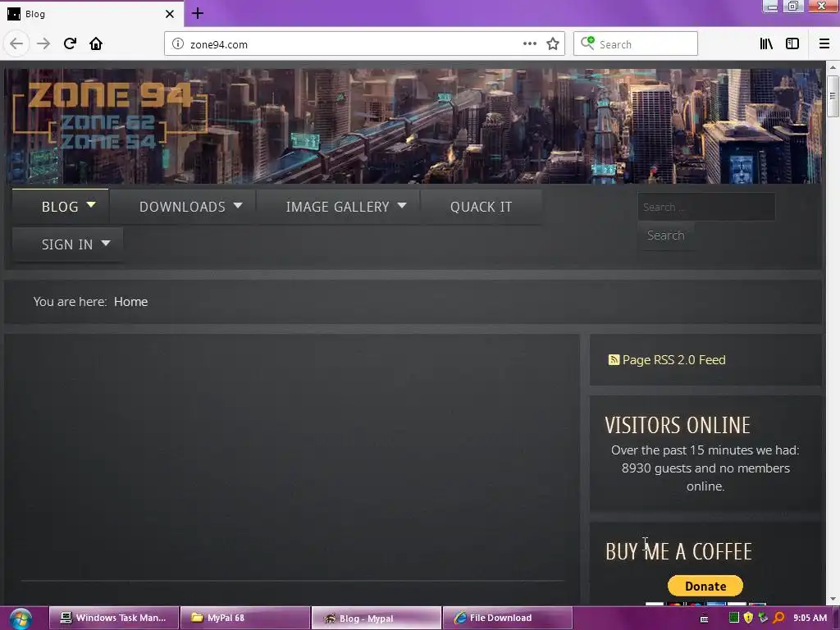840x630 pixels.
Task: Open the touch keyboard tray icon
Action: pos(705,619)
